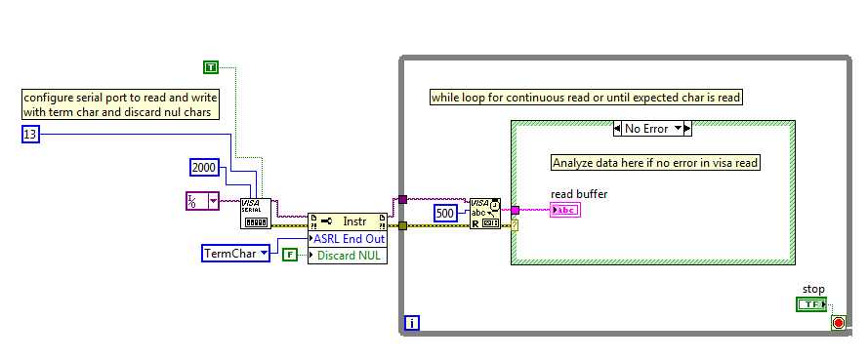Go to previous case with left arrow
Image resolution: width=868 pixels, height=360 pixels.
(x=617, y=129)
